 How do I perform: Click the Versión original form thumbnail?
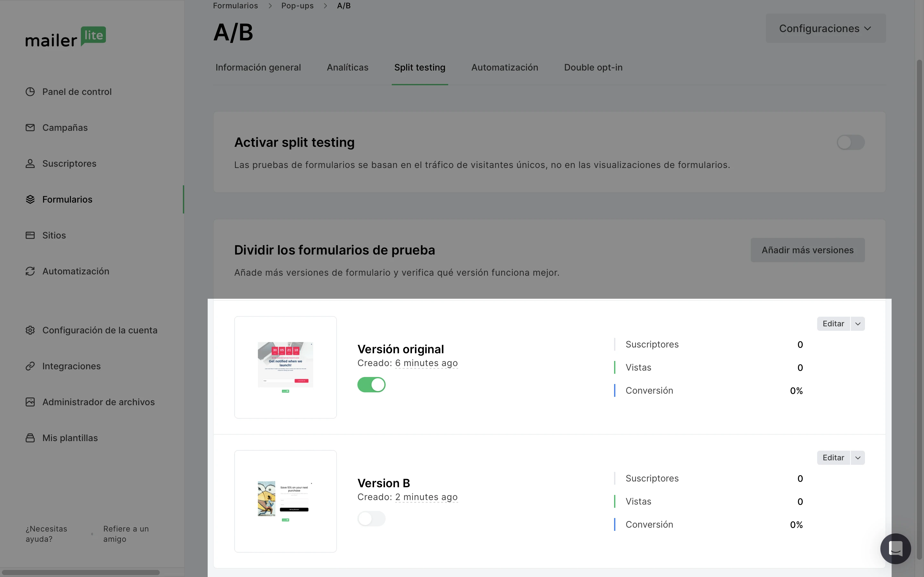285,367
